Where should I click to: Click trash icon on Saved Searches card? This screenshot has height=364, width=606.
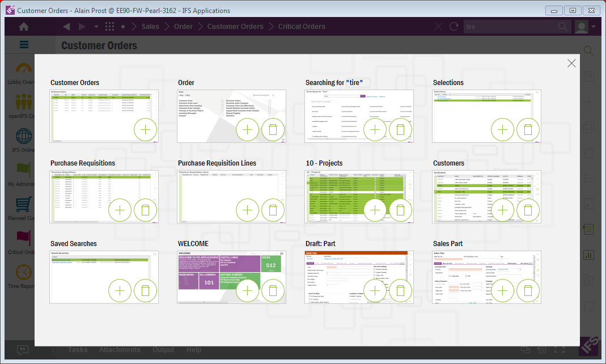tap(145, 291)
